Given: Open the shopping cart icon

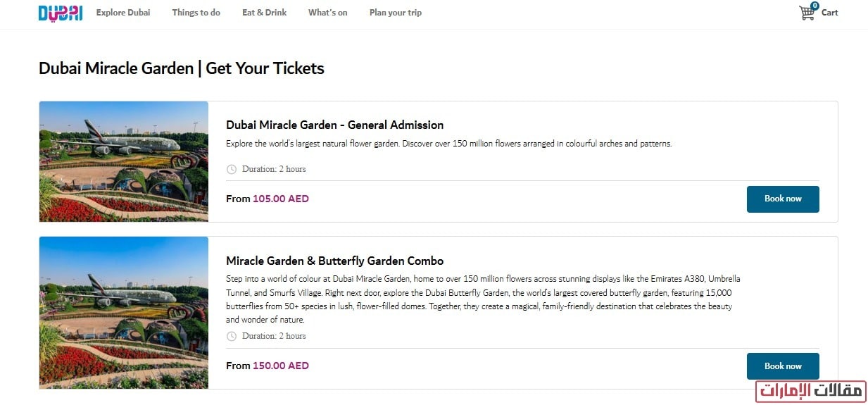Looking at the screenshot, I should [x=807, y=13].
